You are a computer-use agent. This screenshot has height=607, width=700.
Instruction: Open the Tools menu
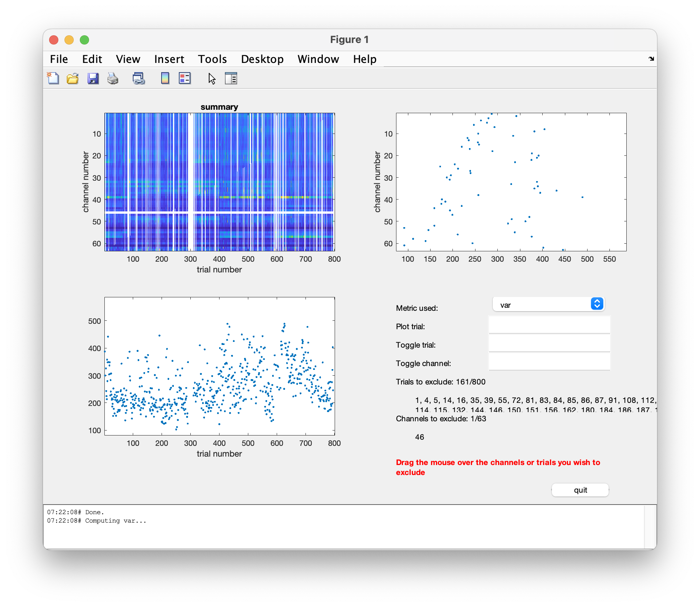click(213, 59)
